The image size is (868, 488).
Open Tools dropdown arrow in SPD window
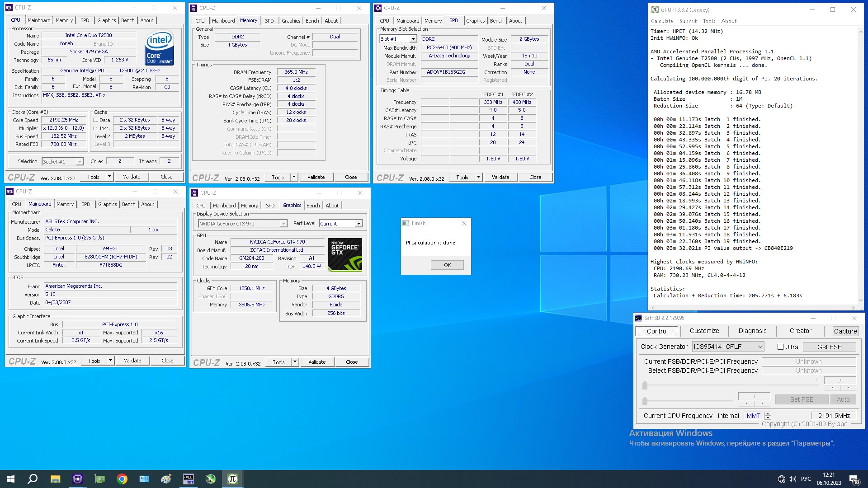click(478, 177)
